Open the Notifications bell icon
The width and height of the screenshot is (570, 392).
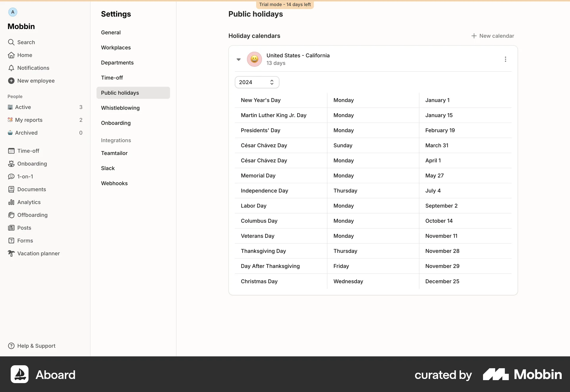(11, 68)
